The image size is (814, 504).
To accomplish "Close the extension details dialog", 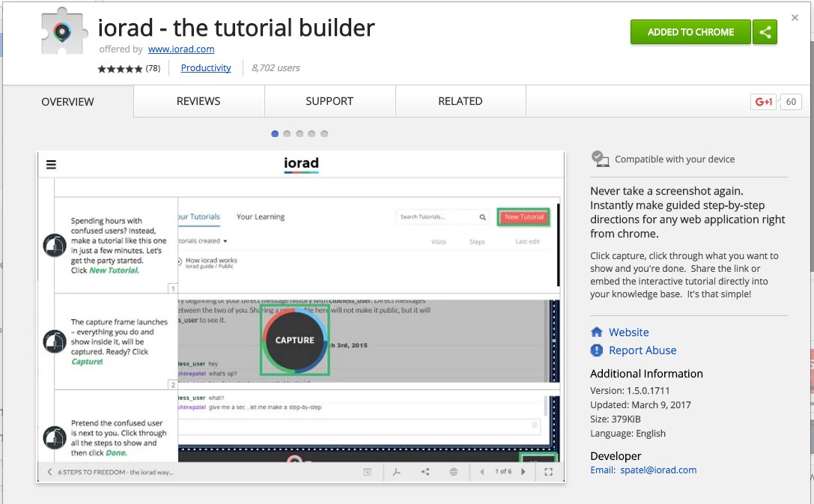I will [795, 18].
